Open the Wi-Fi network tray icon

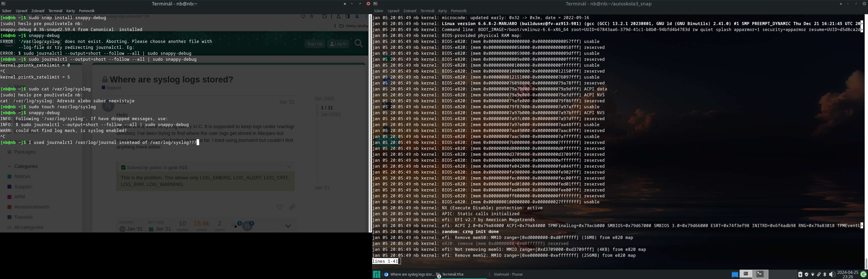tap(812, 274)
